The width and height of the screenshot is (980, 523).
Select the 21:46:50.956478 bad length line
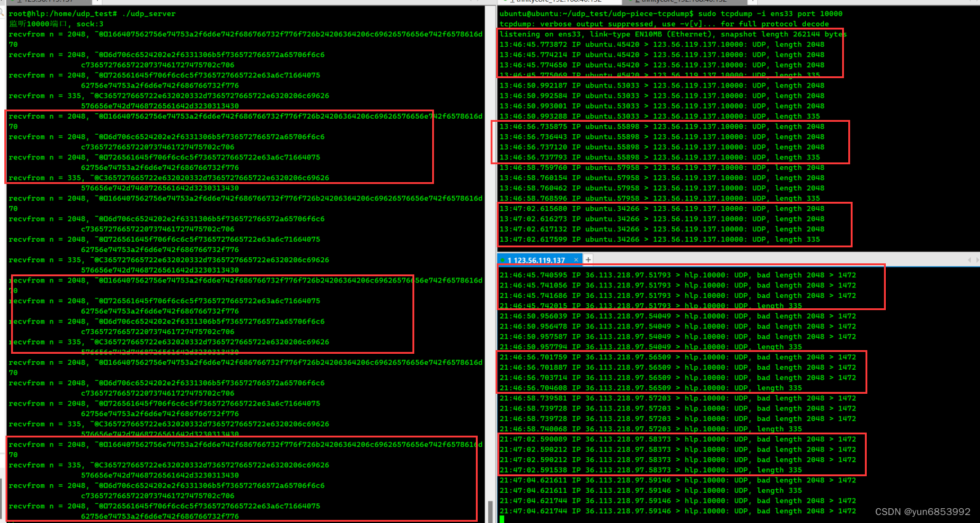click(678, 326)
